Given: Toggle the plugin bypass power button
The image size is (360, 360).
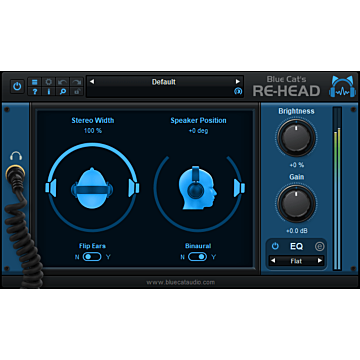Looking at the screenshot, I should 17,86.
